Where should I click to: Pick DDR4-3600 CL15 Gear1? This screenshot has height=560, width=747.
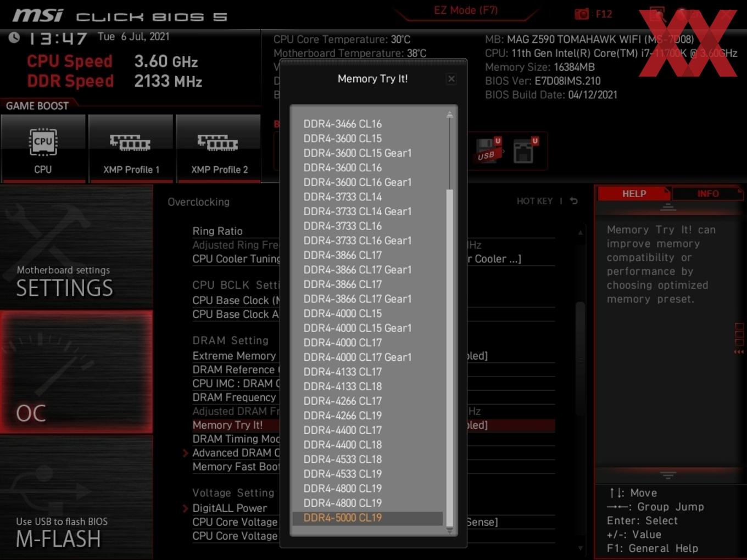(357, 153)
